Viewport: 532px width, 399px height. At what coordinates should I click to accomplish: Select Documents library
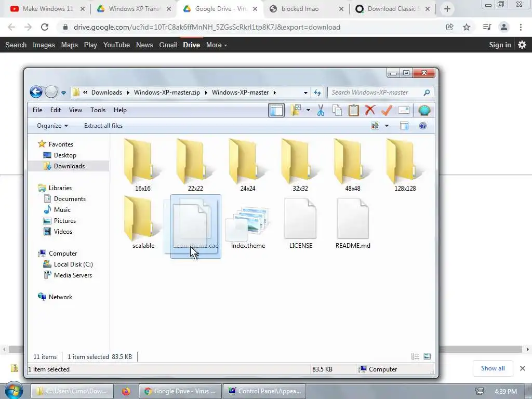pyautogui.click(x=70, y=199)
